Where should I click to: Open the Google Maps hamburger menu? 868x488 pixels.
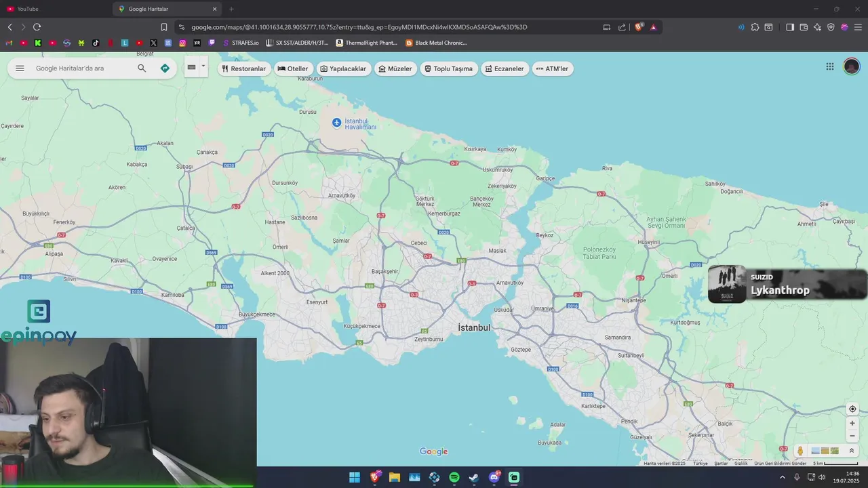point(20,68)
